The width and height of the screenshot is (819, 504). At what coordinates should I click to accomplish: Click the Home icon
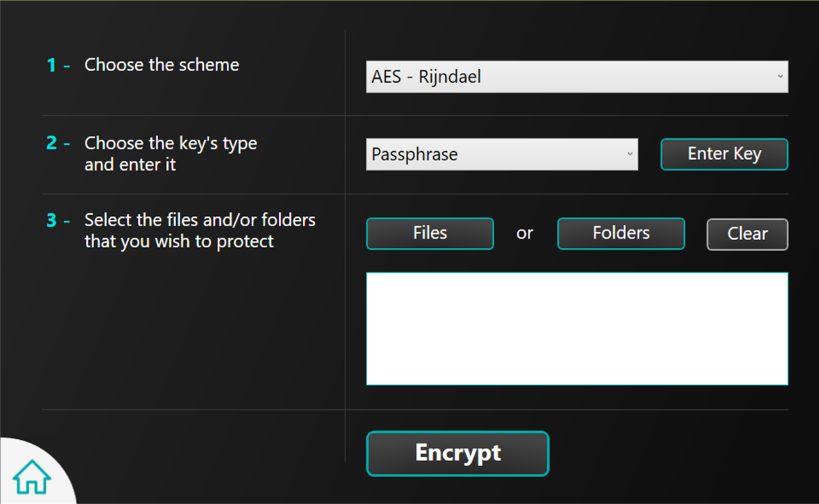tap(31, 476)
